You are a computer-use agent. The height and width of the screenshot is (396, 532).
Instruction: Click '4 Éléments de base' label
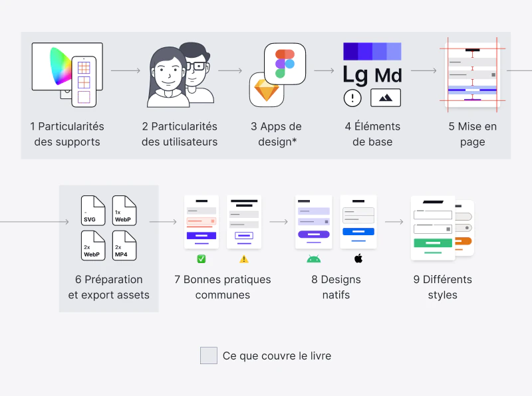(x=372, y=134)
